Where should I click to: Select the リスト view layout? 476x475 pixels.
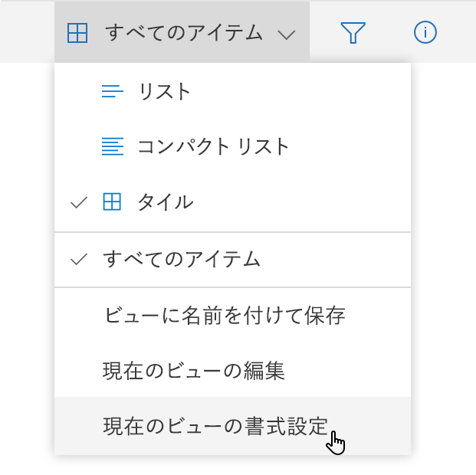[232, 91]
